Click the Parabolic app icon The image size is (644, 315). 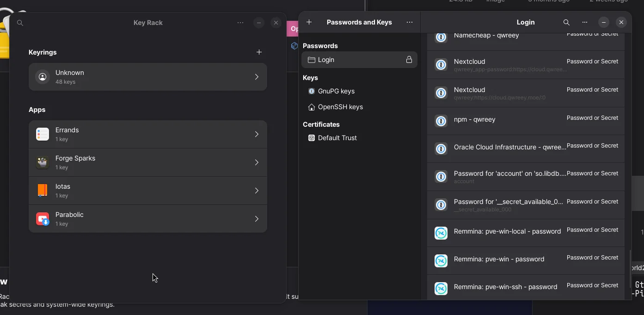coord(43,219)
